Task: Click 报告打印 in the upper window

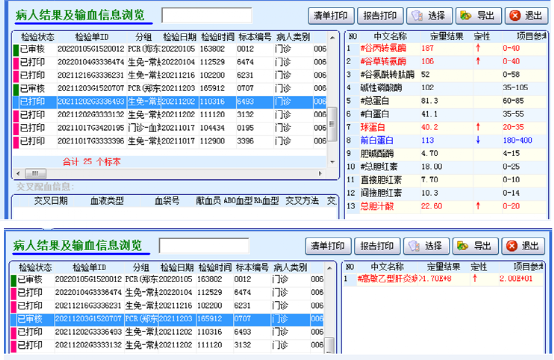Action: coord(380,16)
